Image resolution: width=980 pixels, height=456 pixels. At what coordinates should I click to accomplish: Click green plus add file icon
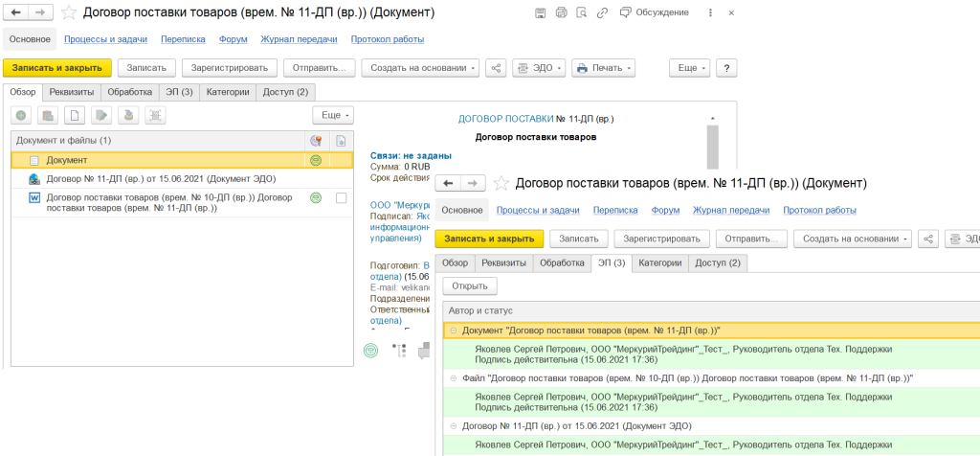21,115
